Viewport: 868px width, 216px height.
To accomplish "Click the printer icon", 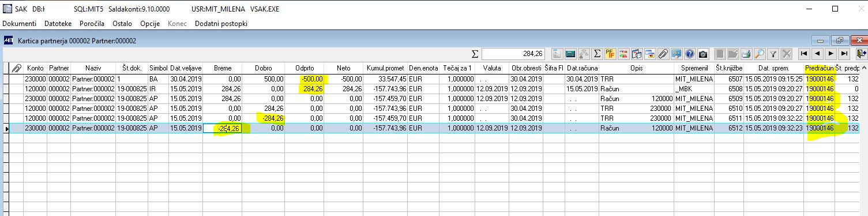I will [x=746, y=54].
